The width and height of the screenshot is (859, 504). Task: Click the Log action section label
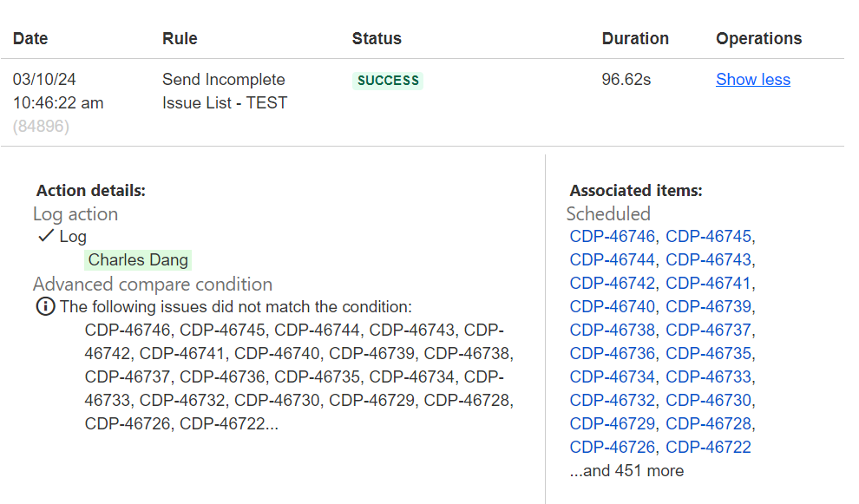[75, 213]
